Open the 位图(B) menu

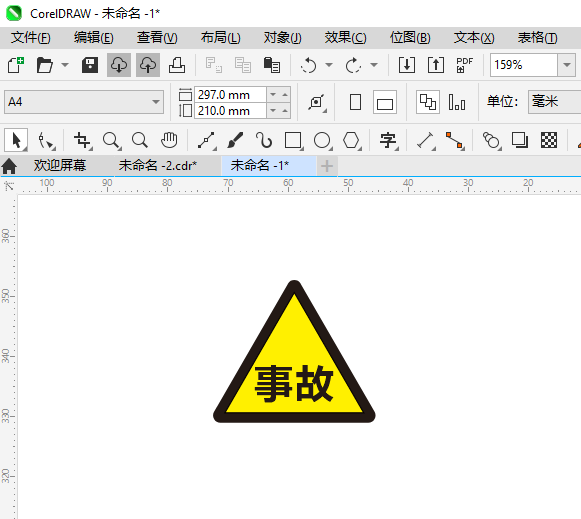tap(410, 38)
